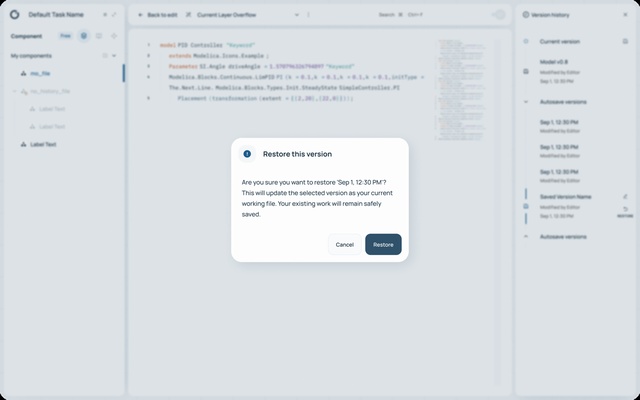
Task: Click the bookmark icon next to Current version
Action: coord(625,41)
